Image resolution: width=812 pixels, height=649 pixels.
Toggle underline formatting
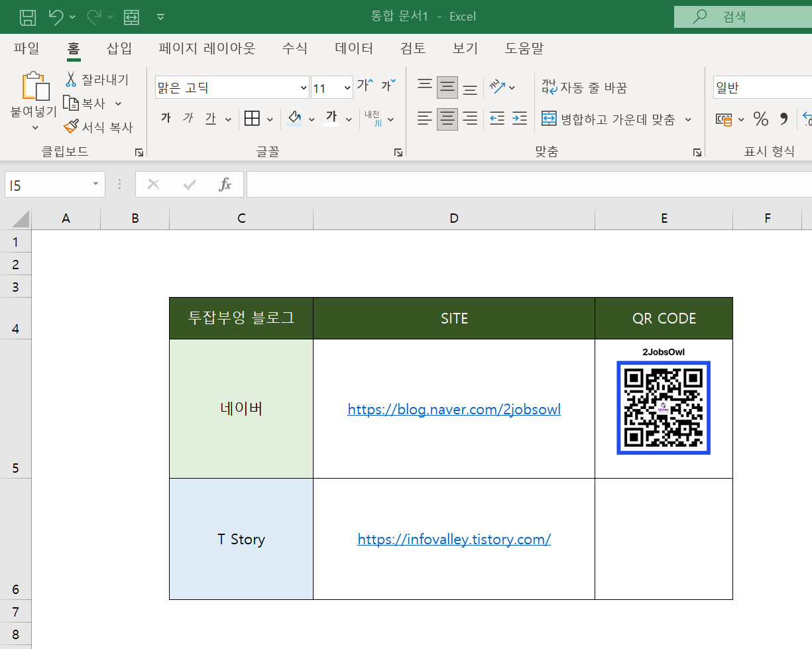(211, 118)
